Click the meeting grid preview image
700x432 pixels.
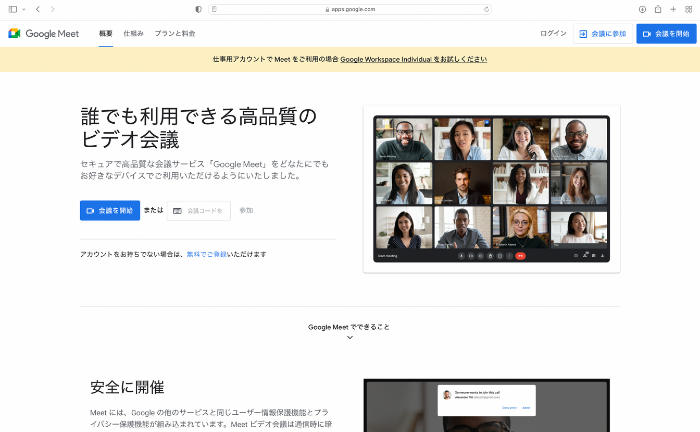[492, 189]
